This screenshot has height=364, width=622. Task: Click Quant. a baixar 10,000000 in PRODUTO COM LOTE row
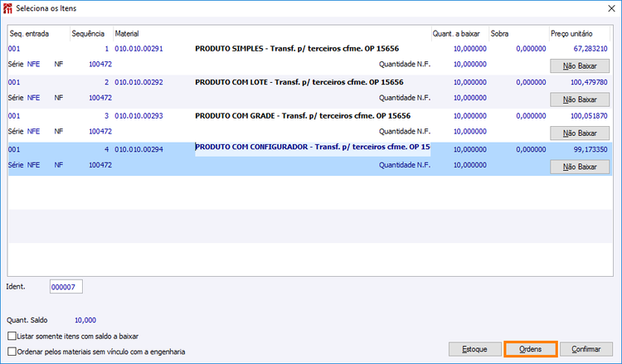click(470, 82)
